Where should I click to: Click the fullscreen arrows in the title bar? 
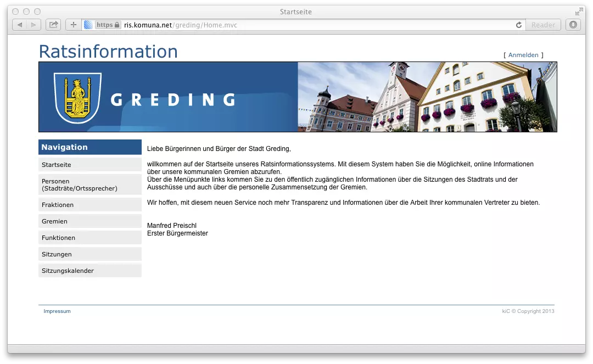[x=579, y=11]
